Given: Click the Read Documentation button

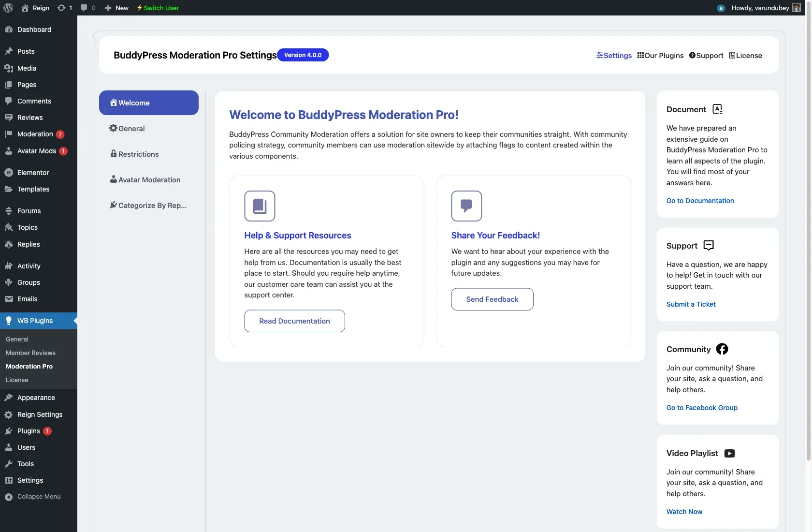Looking at the screenshot, I should click(294, 321).
